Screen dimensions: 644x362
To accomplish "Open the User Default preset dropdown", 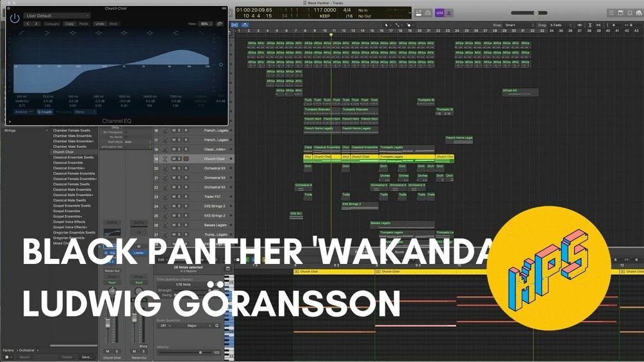I will [x=56, y=15].
